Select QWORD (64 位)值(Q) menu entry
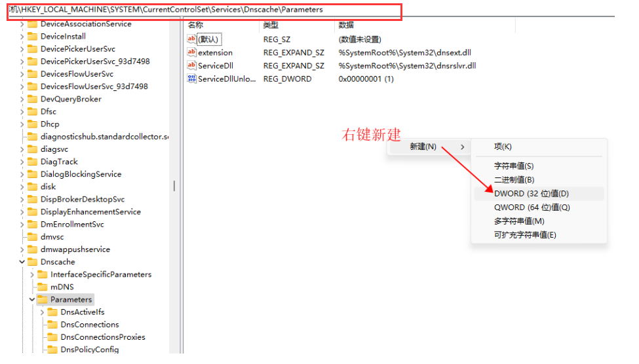The image size is (639, 364). [532, 208]
